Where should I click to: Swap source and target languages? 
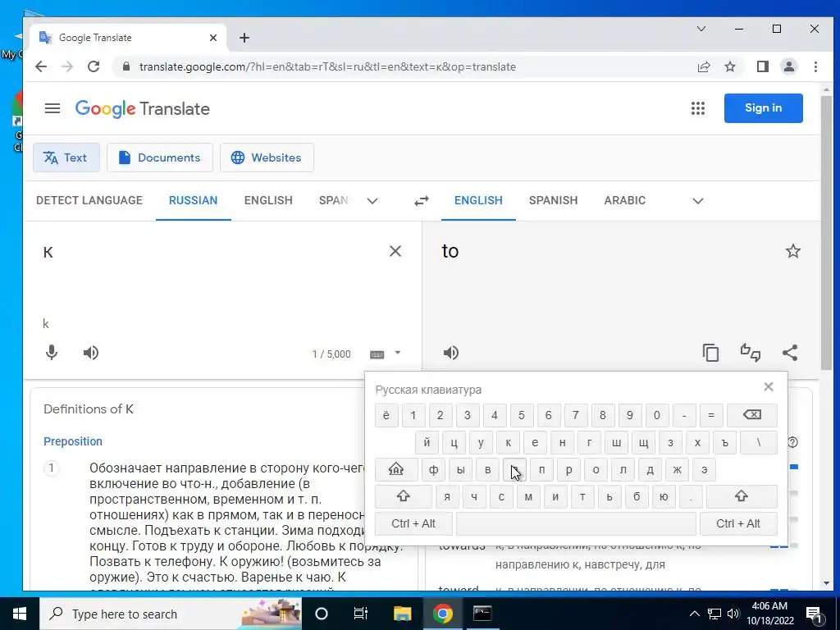click(422, 201)
